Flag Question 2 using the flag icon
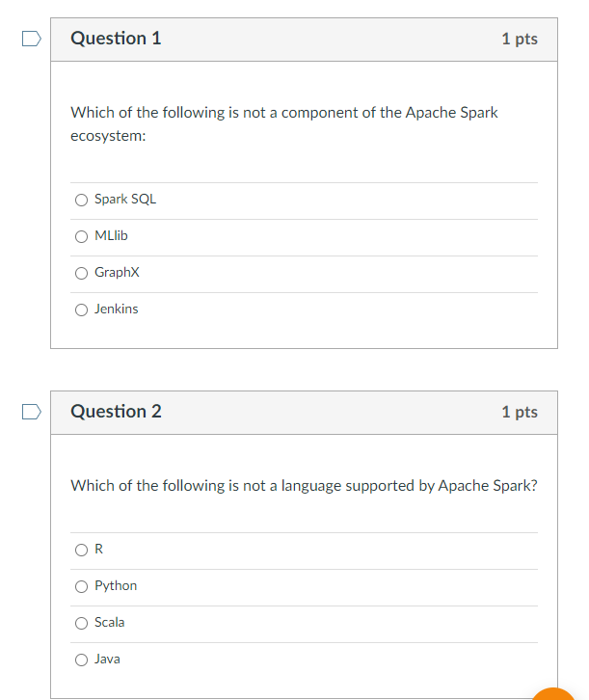The image size is (589, 700). pos(32,412)
